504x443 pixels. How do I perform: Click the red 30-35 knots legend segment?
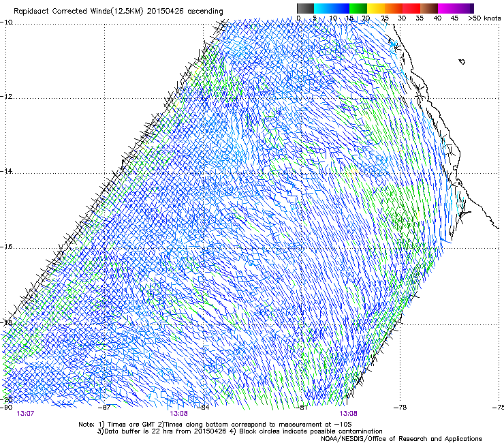coord(411,8)
